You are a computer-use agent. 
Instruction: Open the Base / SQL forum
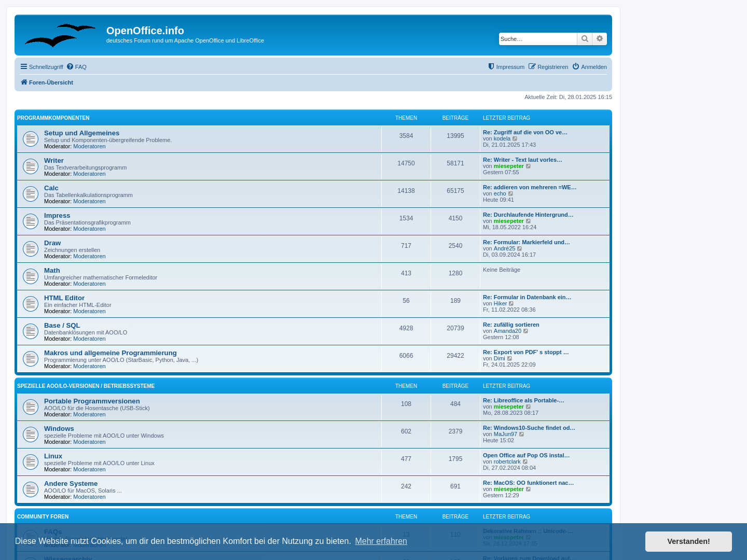[x=62, y=326]
